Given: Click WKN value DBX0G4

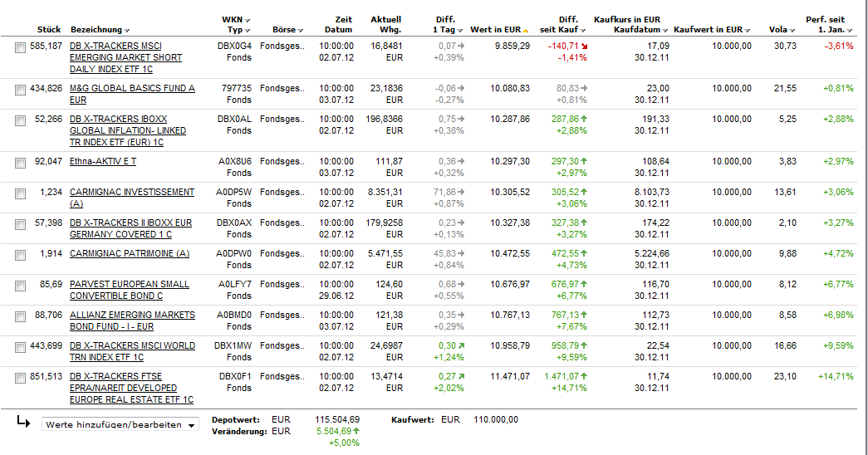Looking at the screenshot, I should point(234,46).
